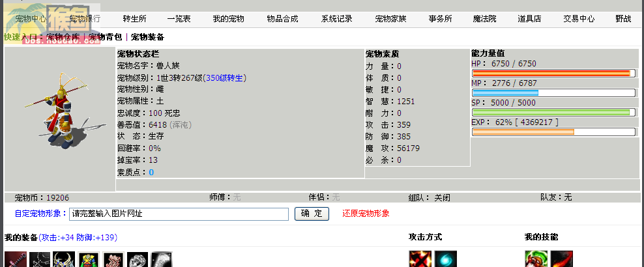Image resolution: width=644 pixels, height=267 pixels.
Task: Open 魔法院 menu
Action: (485, 19)
